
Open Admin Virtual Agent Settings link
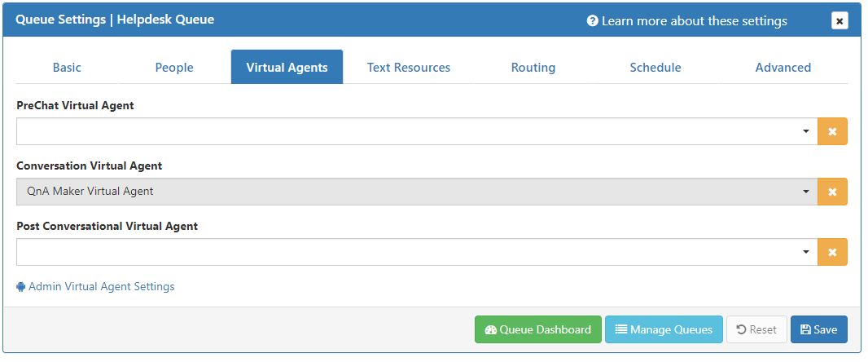(x=101, y=286)
